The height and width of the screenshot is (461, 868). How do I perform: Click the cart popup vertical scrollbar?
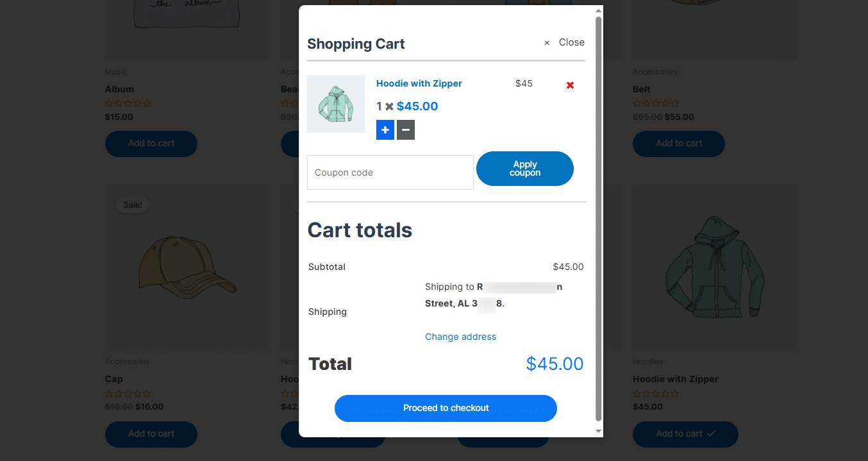point(599,218)
